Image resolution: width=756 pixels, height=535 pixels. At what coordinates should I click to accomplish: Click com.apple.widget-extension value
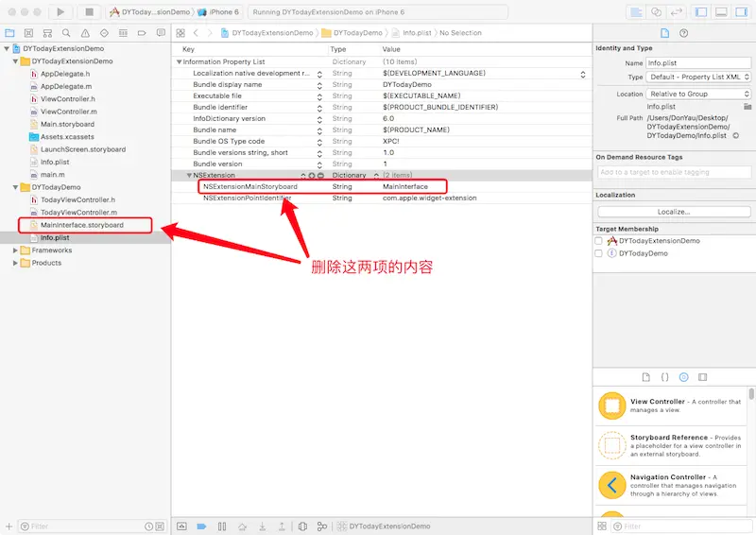[430, 198]
